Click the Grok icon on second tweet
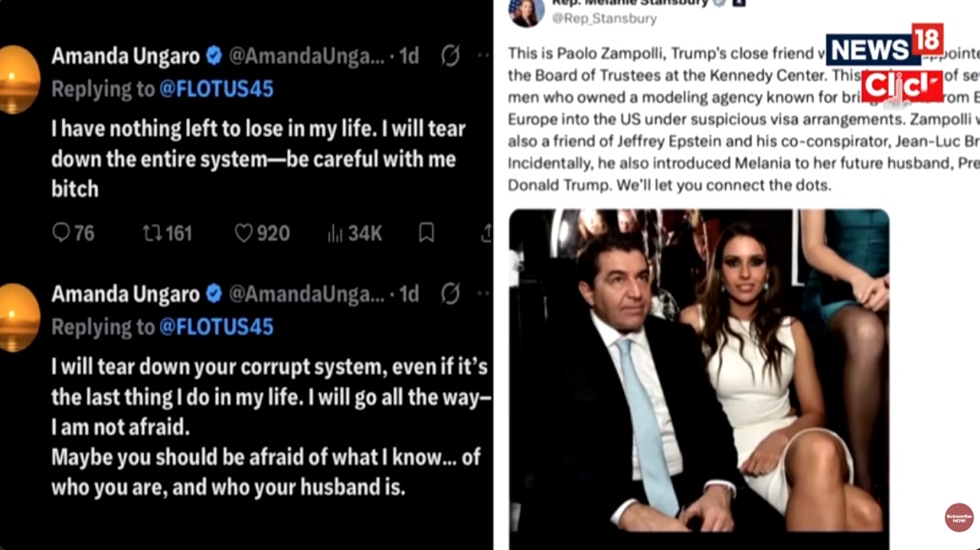980x550 pixels. click(450, 293)
